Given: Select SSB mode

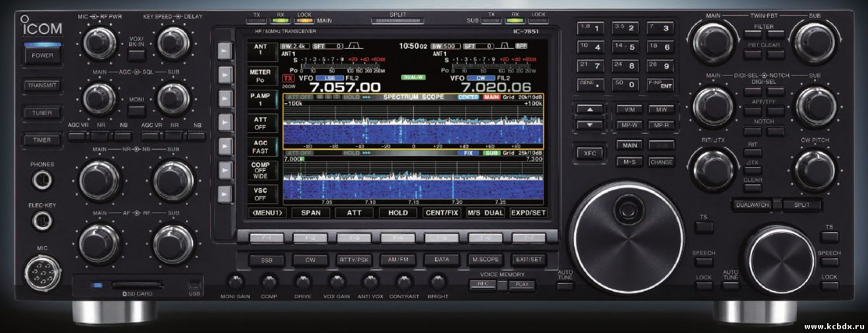Looking at the screenshot, I should (266, 260).
